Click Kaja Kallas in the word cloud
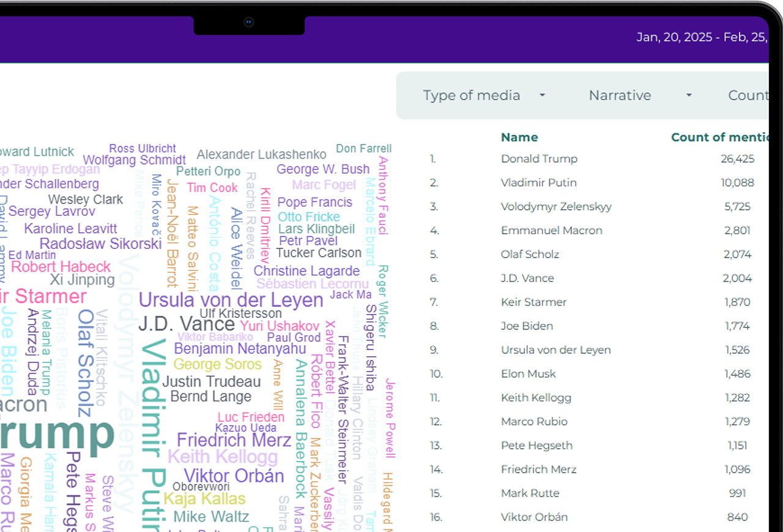This screenshot has height=532, width=783. 204,498
